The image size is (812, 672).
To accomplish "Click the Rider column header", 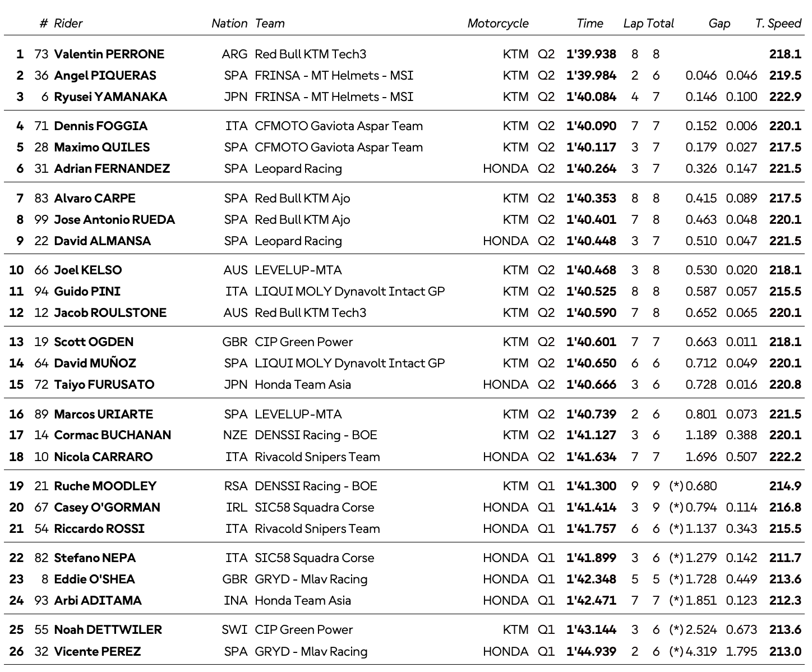I will point(68,24).
